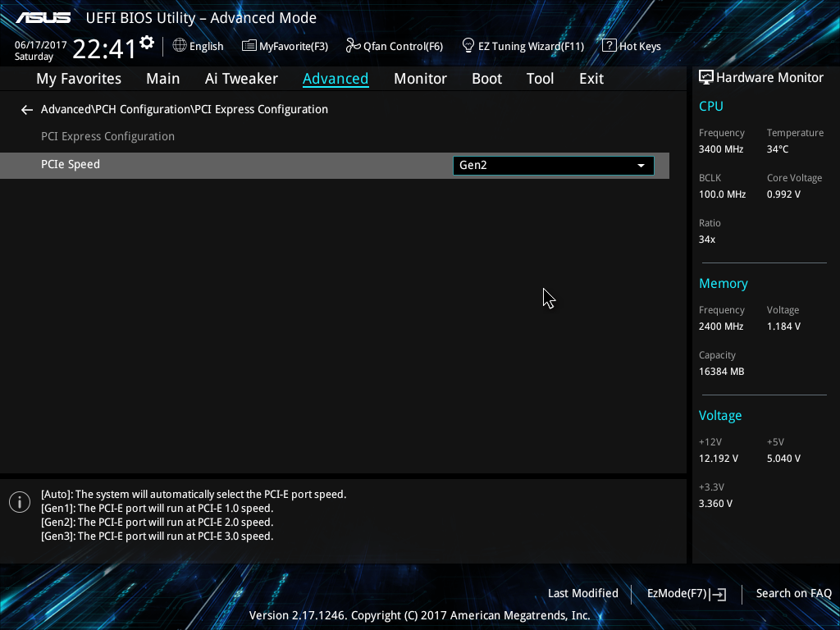Click the [Auto] help description line

(194, 495)
